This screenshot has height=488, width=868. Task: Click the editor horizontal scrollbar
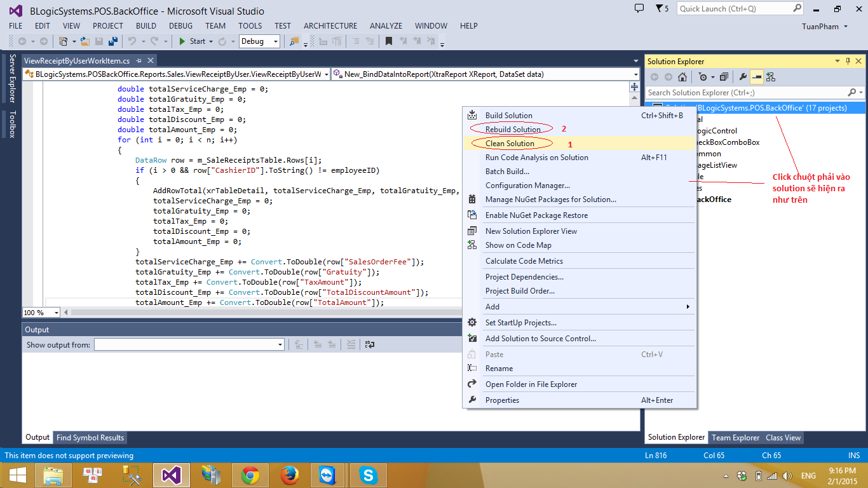tap(267, 313)
